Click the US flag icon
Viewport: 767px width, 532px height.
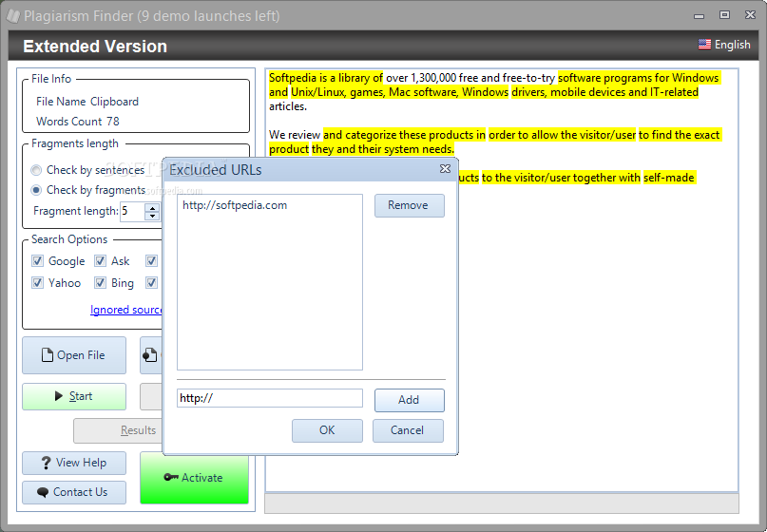704,45
